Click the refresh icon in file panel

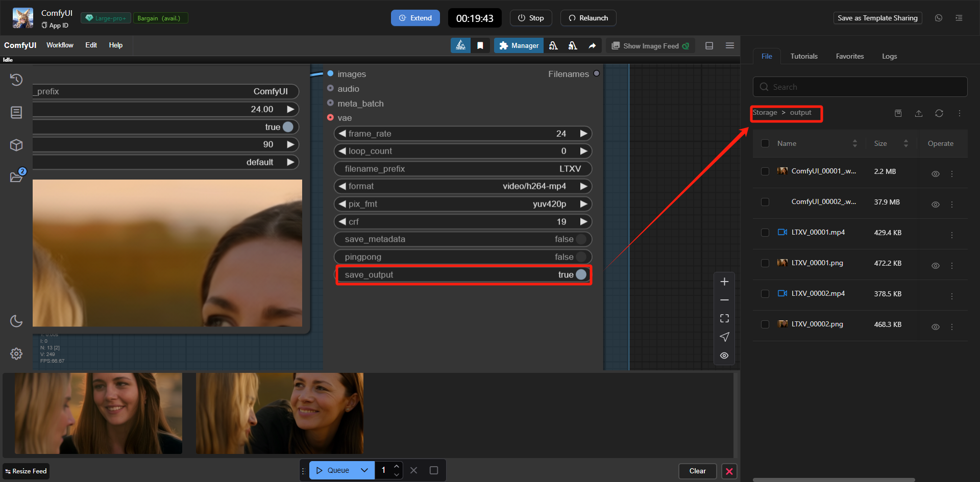click(939, 113)
